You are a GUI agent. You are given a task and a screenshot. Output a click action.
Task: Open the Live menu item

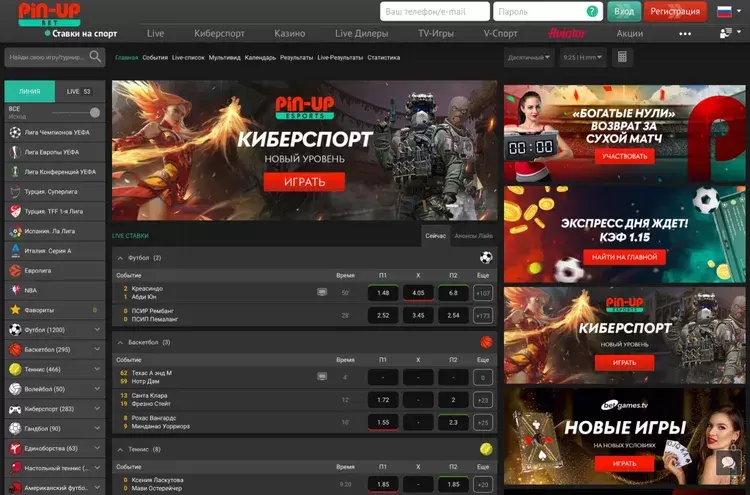point(155,33)
